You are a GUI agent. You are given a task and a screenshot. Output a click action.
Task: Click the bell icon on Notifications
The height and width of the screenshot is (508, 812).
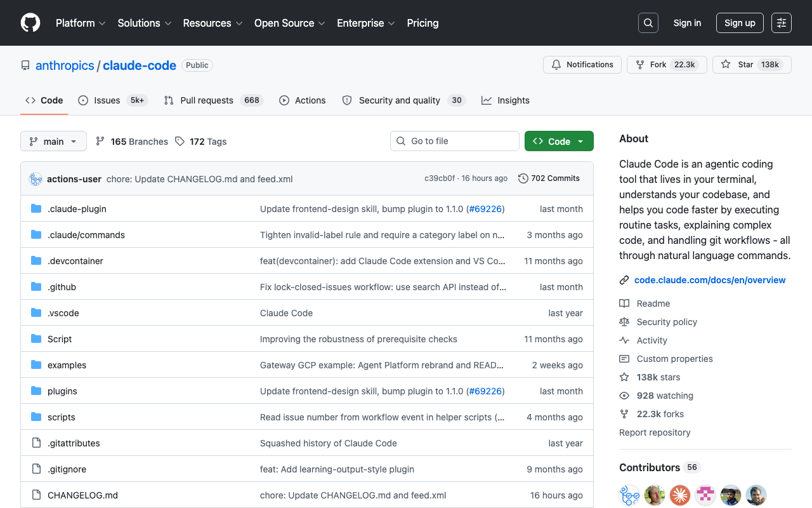[556, 65]
